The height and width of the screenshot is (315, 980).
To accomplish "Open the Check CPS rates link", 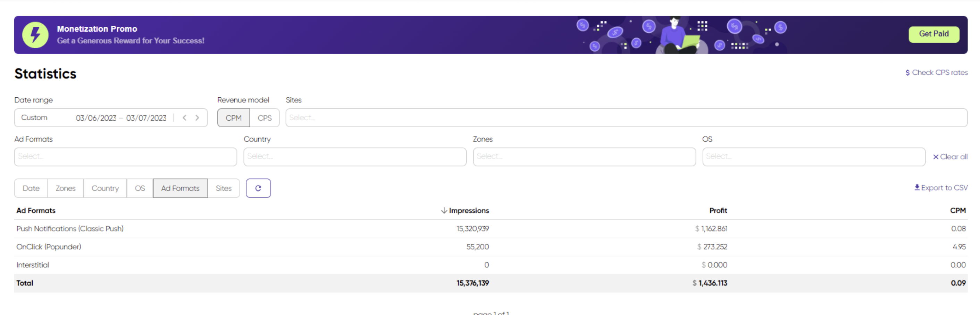I will 936,72.
